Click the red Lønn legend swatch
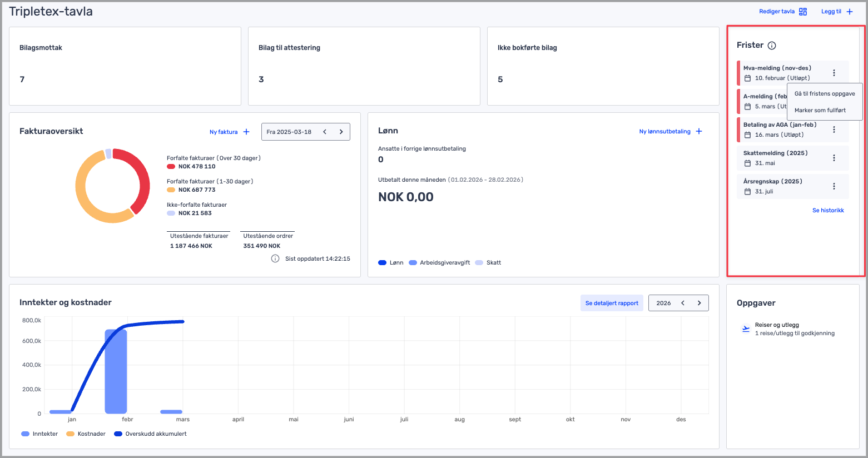Viewport: 868px width, 458px height. [382, 263]
